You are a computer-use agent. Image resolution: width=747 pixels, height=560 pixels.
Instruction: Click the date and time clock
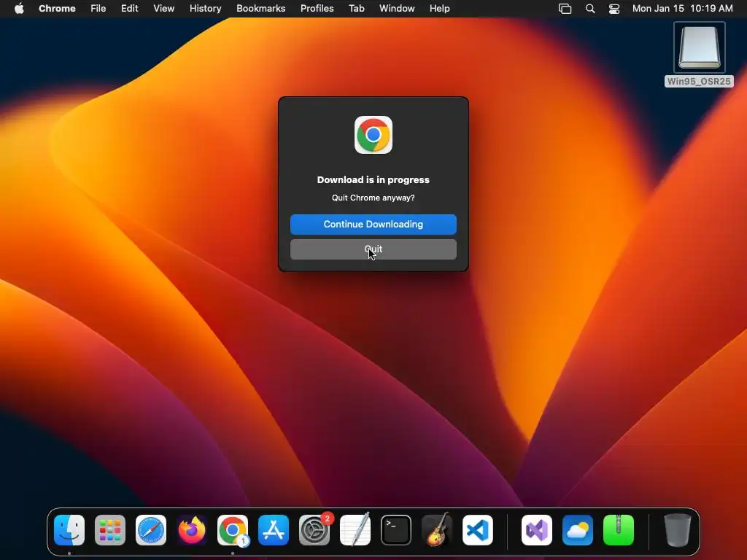click(x=682, y=9)
